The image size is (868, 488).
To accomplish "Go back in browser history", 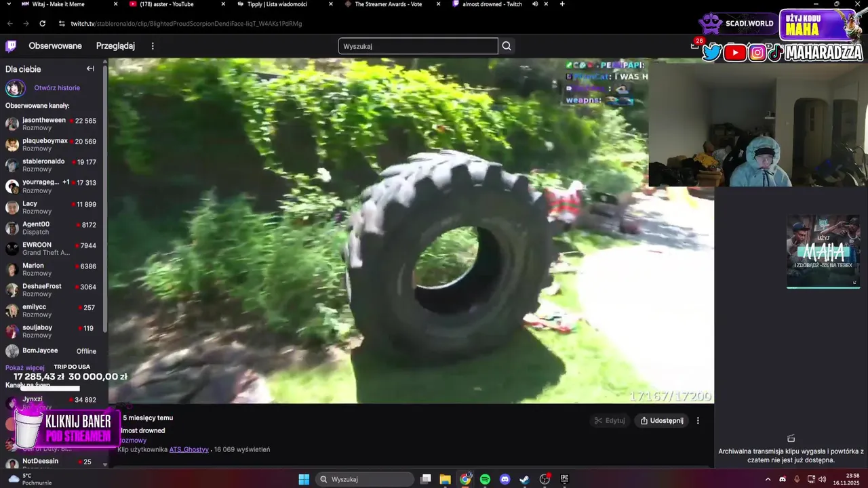I will click(9, 23).
